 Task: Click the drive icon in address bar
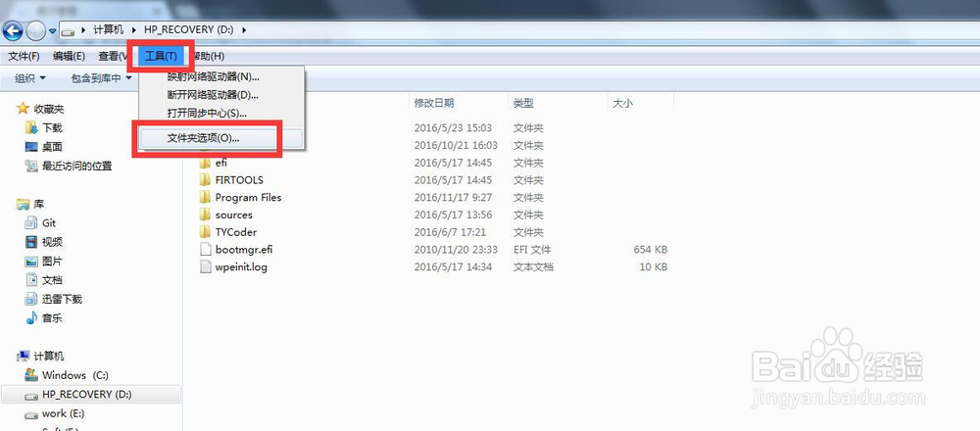(69, 30)
